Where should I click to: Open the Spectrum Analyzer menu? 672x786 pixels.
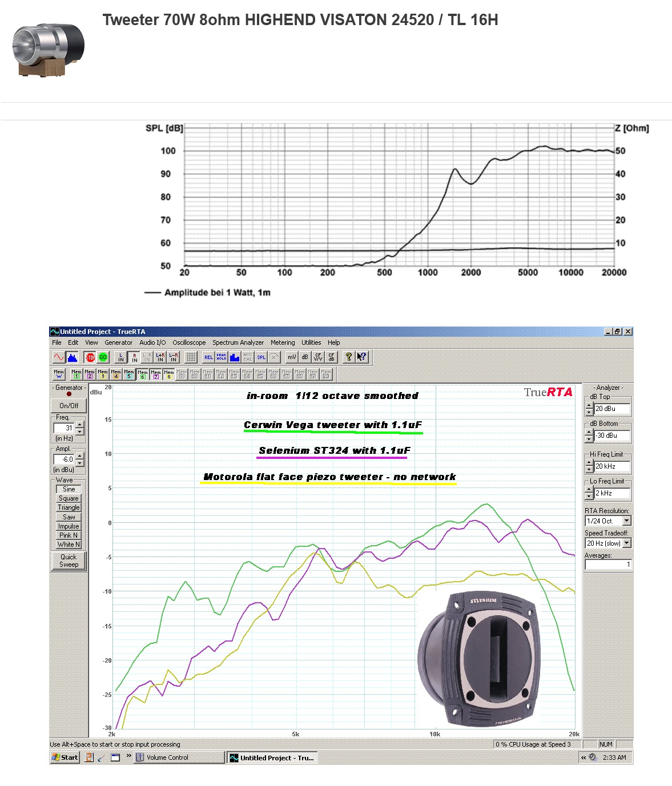[x=238, y=342]
